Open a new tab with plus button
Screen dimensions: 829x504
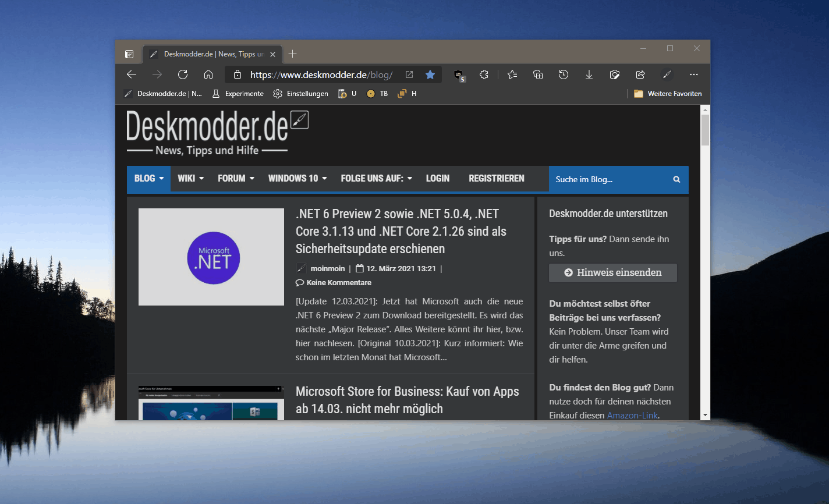[293, 54]
